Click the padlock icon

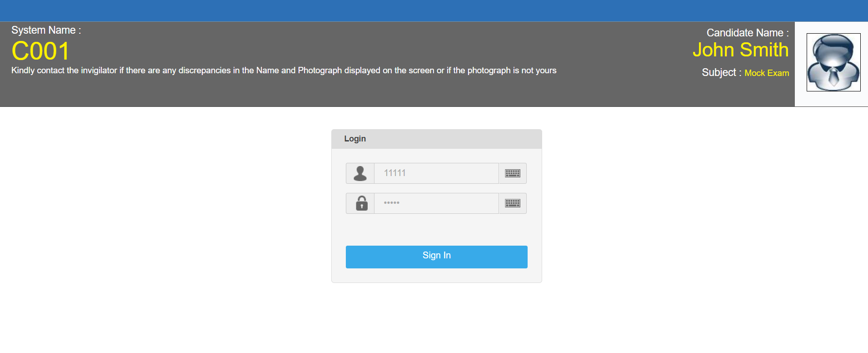click(361, 203)
